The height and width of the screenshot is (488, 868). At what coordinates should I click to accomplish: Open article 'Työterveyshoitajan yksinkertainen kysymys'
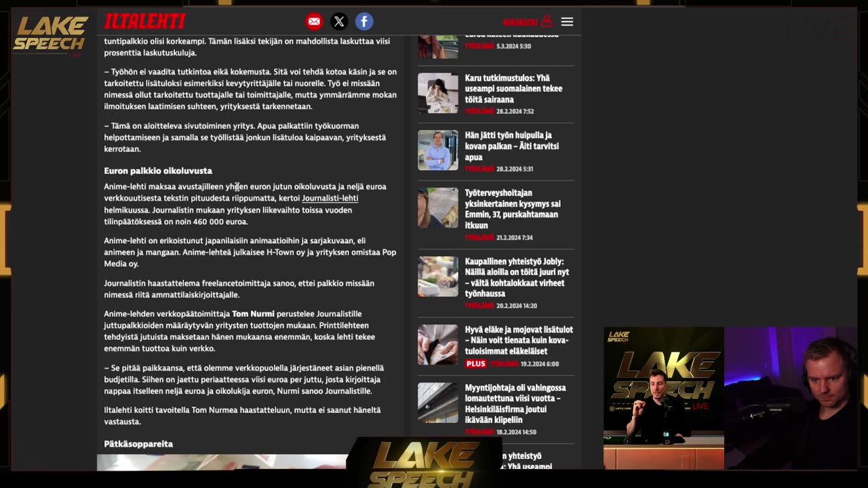[x=513, y=209]
